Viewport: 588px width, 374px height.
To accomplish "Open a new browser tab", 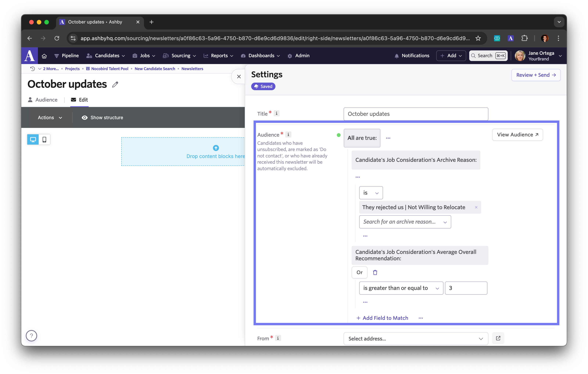I will (x=151, y=22).
